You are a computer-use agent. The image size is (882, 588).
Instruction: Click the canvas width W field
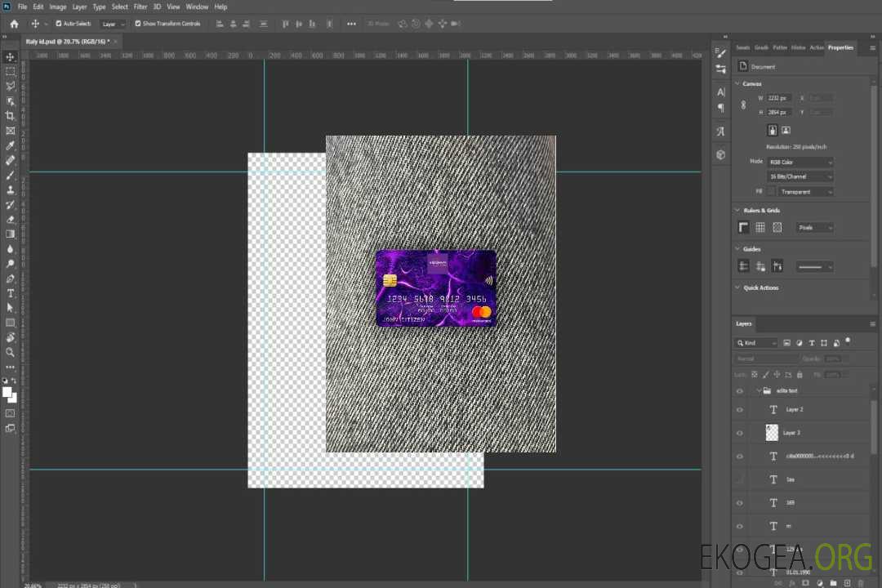pos(779,98)
